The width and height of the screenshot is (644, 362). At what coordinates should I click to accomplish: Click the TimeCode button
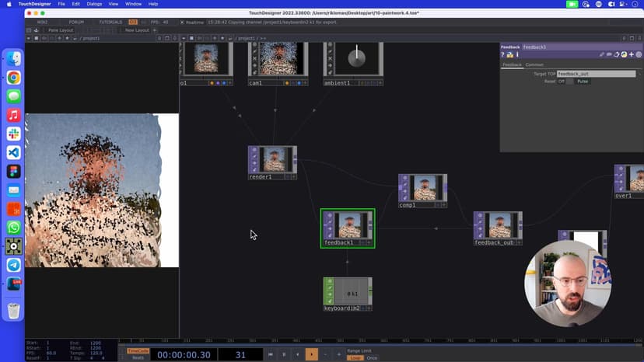(137, 350)
